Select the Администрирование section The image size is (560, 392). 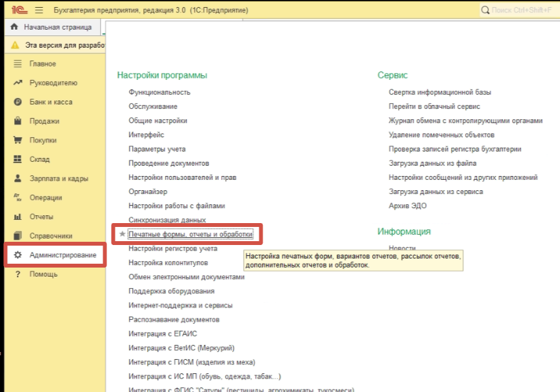[63, 255]
